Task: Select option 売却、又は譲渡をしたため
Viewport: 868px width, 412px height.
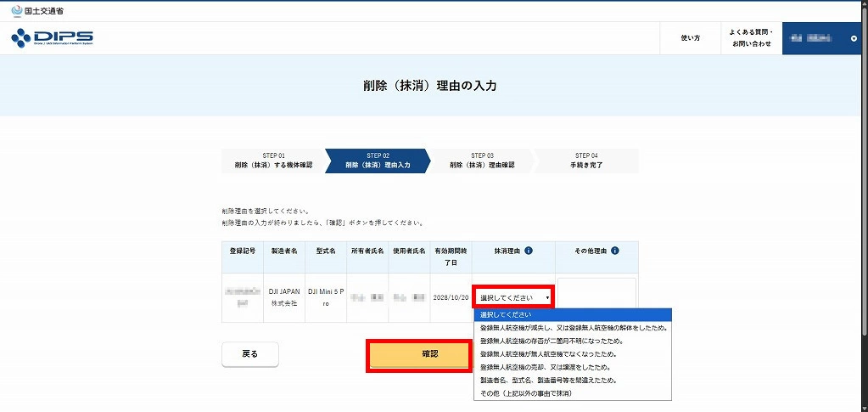Action: coord(572,367)
